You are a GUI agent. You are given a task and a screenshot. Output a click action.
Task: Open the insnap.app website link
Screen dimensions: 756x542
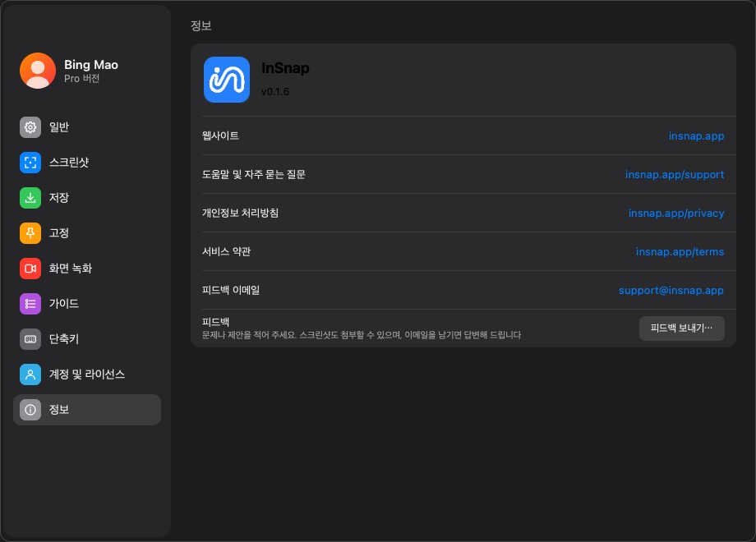click(x=696, y=135)
